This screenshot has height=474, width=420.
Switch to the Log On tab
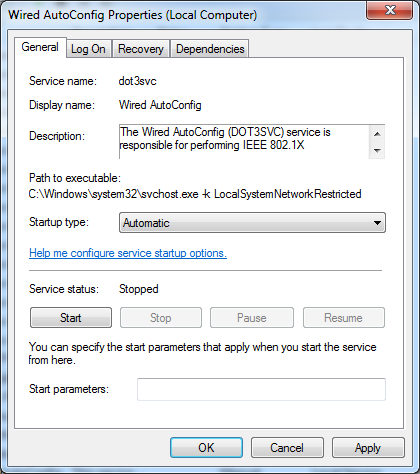pos(88,49)
